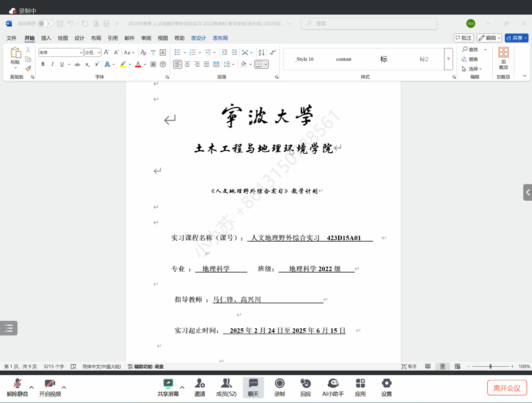
Task: Open the 录制 record control
Action: pyautogui.click(x=279, y=387)
